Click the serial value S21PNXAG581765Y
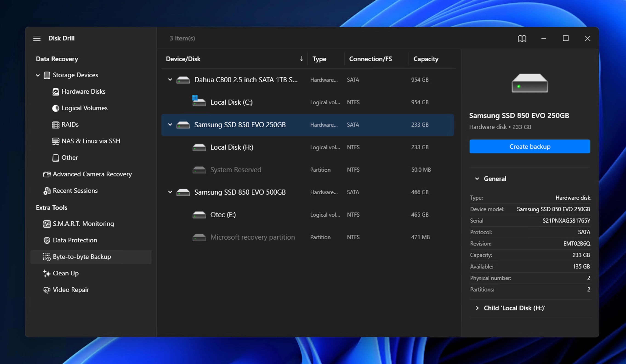The image size is (626, 364). tap(566, 221)
